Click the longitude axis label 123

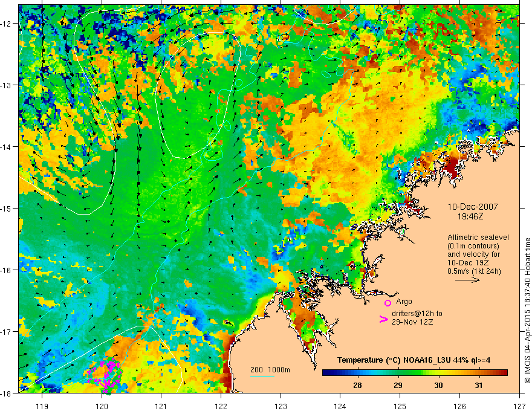(281, 406)
